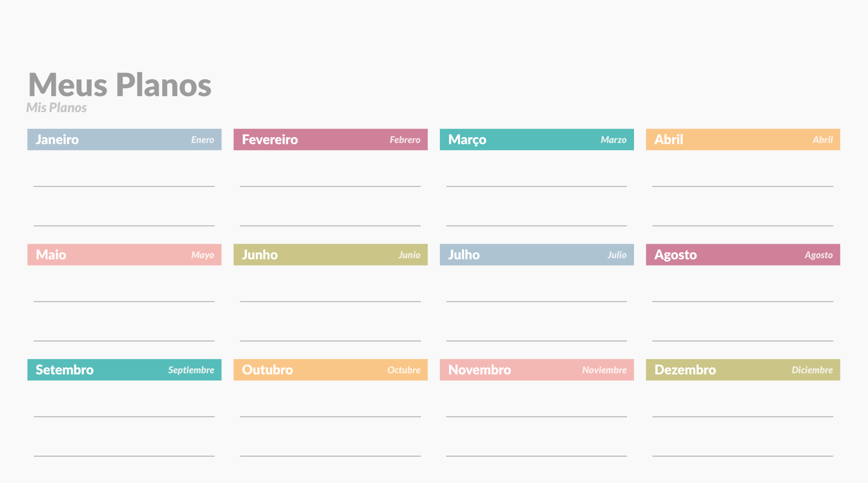This screenshot has height=483, width=868.
Task: Select the Julho month header
Action: 537,254
